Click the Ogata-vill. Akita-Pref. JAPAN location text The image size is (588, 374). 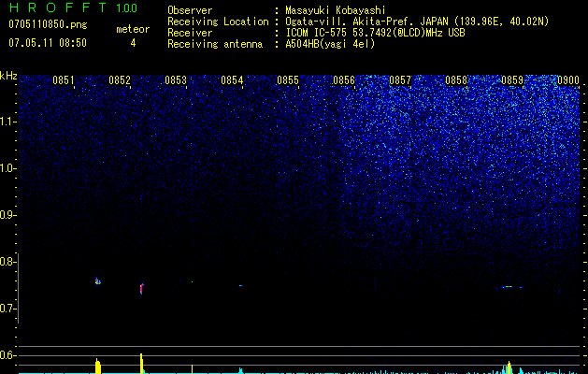pyautogui.click(x=417, y=22)
